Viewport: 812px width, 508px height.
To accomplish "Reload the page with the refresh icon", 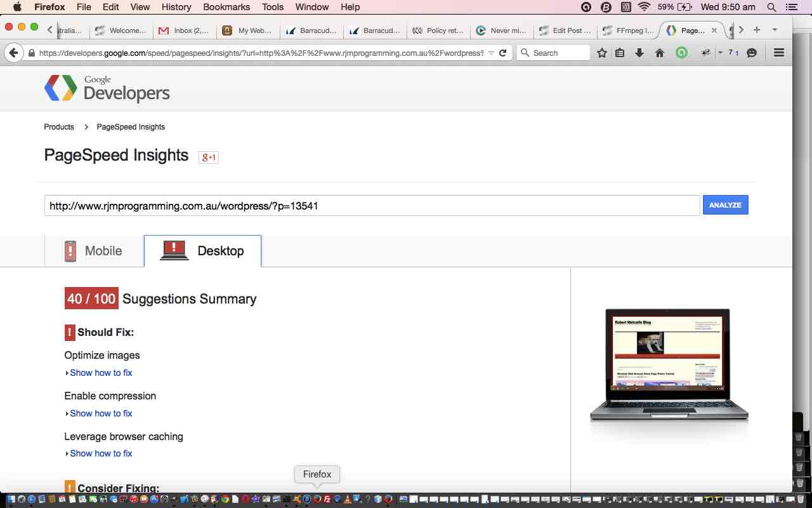I will (x=503, y=53).
